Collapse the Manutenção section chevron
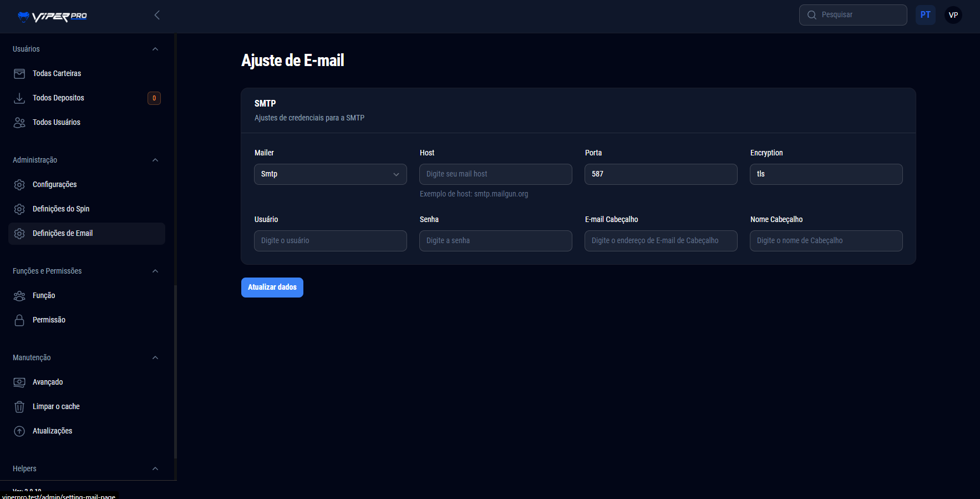 pos(155,358)
